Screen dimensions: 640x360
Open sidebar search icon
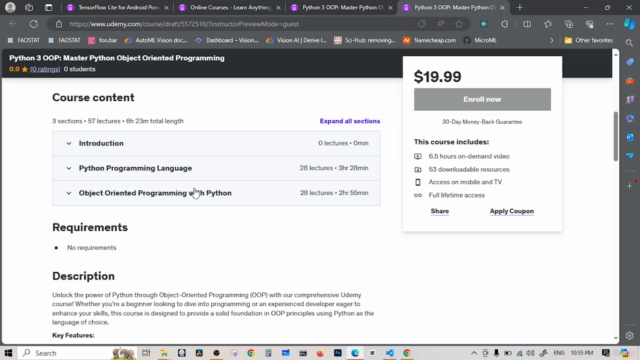click(x=629, y=43)
